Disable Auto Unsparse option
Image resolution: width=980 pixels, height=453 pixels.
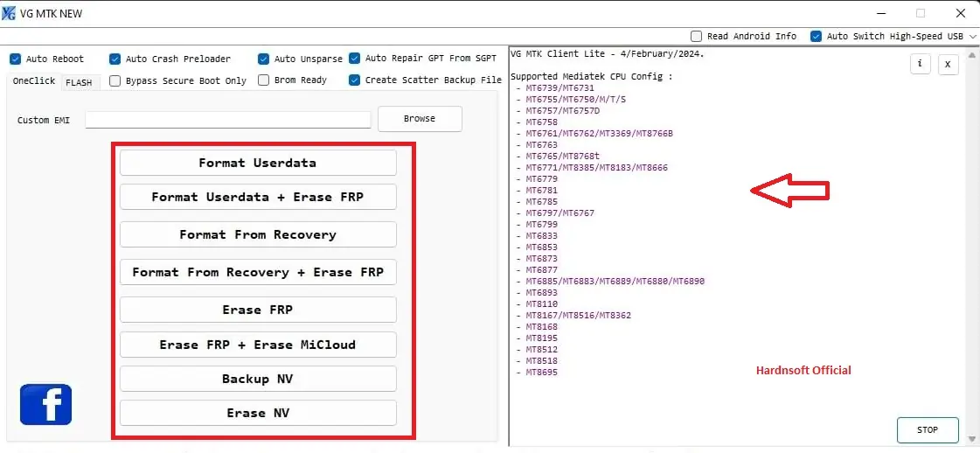tap(264, 59)
